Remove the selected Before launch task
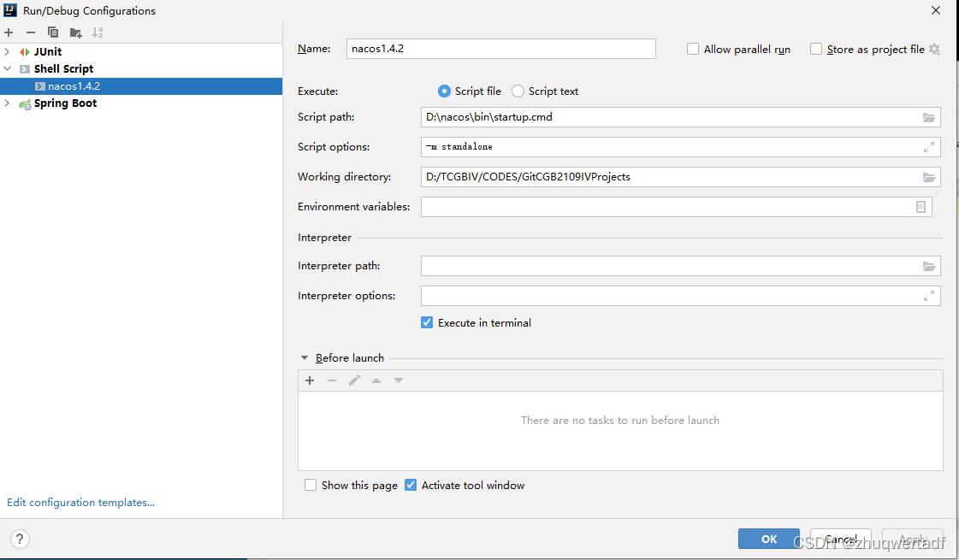This screenshot has height=560, width=959. tap(332, 380)
